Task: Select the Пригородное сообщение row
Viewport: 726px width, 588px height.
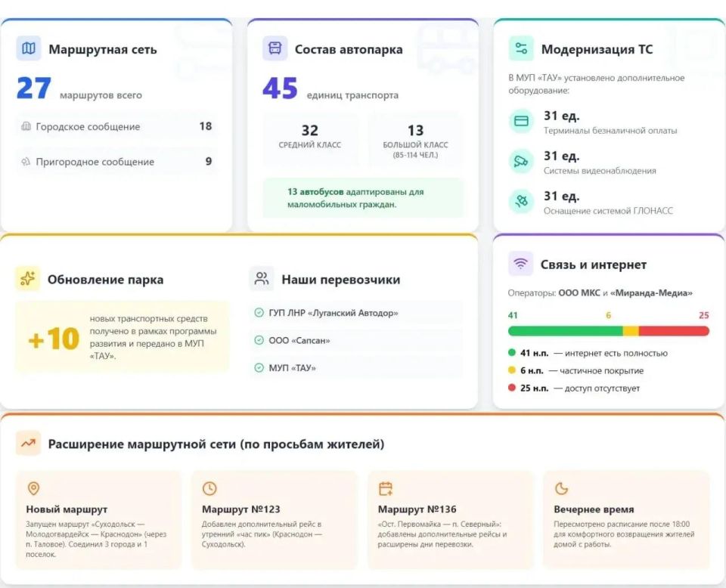Action: pyautogui.click(x=116, y=161)
